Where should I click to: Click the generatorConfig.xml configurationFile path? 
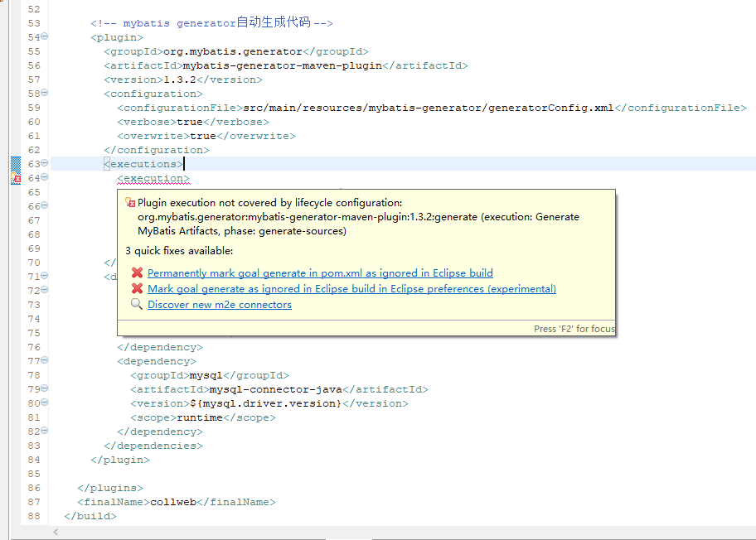(429, 108)
